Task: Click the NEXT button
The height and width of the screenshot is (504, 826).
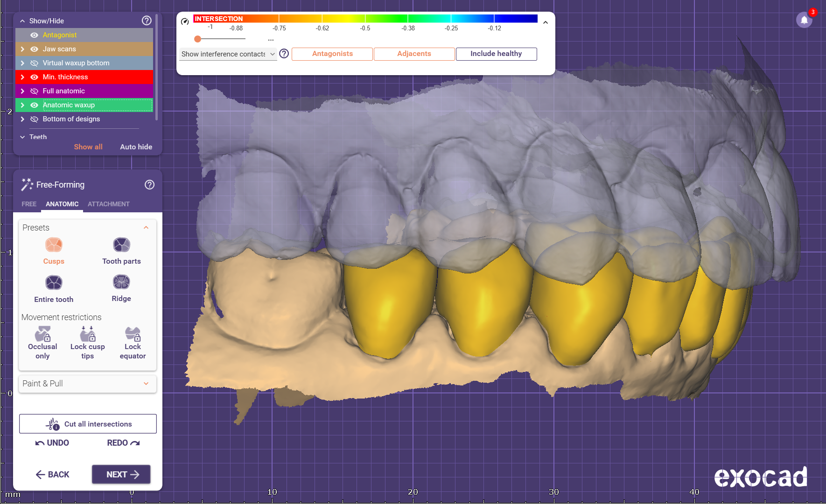Action: (x=121, y=474)
